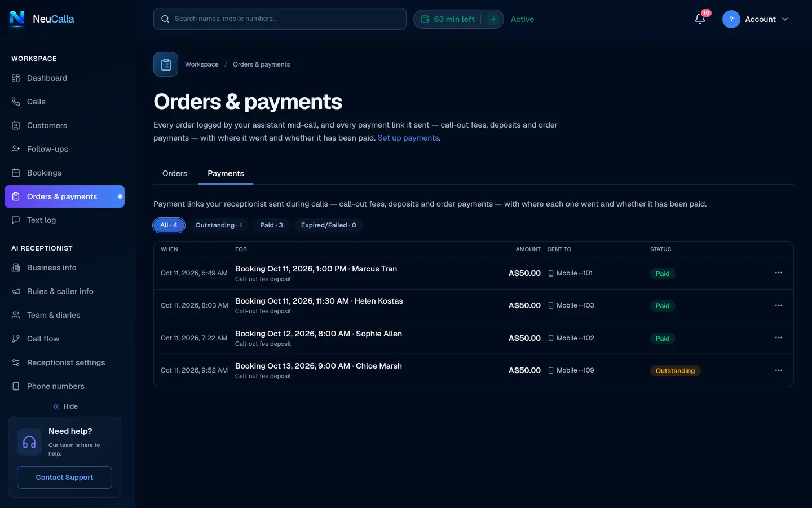Select the All · 4 filter chip
Viewport: 812px width, 508px height.
[x=169, y=225]
